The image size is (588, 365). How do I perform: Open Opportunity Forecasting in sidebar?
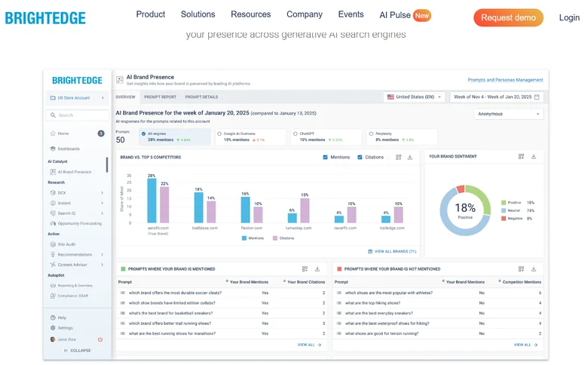click(75, 223)
